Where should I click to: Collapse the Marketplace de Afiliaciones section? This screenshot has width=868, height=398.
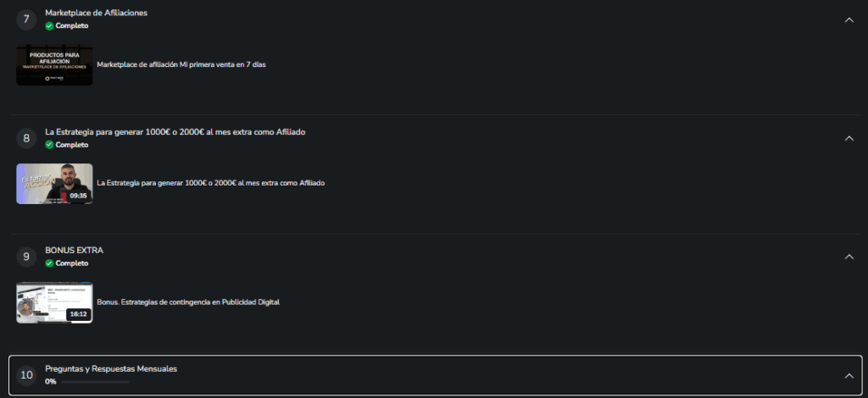pyautogui.click(x=849, y=19)
